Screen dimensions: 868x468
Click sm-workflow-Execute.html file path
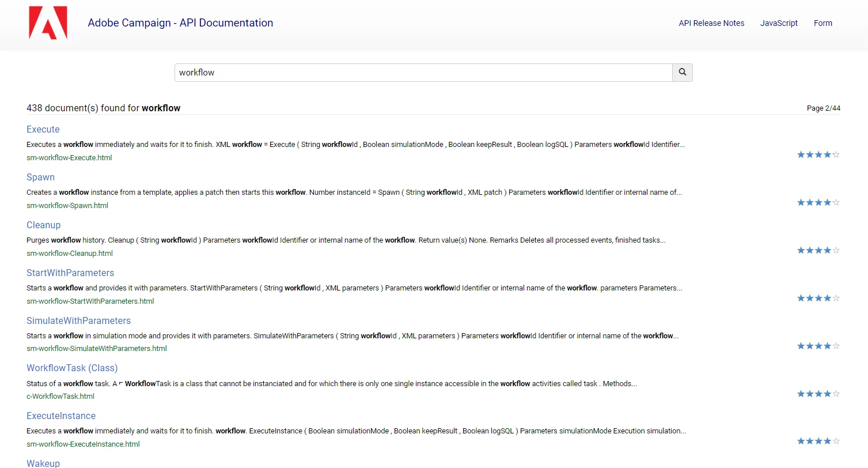click(69, 157)
